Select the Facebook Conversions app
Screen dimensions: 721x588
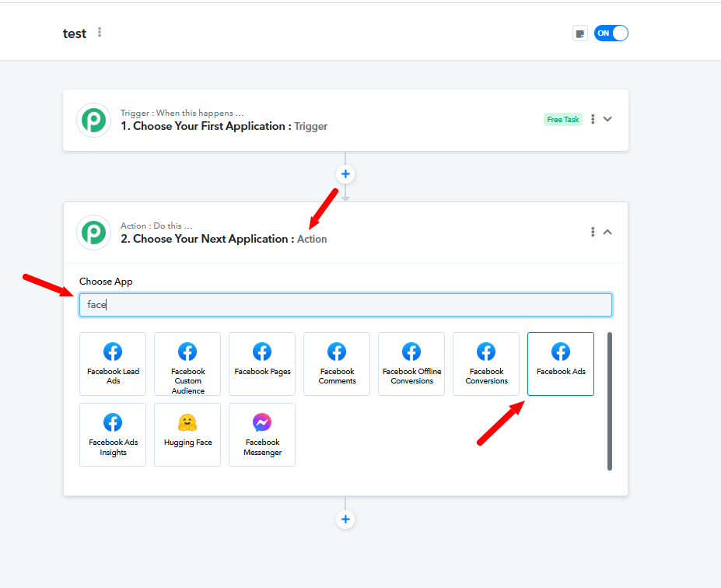(x=486, y=364)
